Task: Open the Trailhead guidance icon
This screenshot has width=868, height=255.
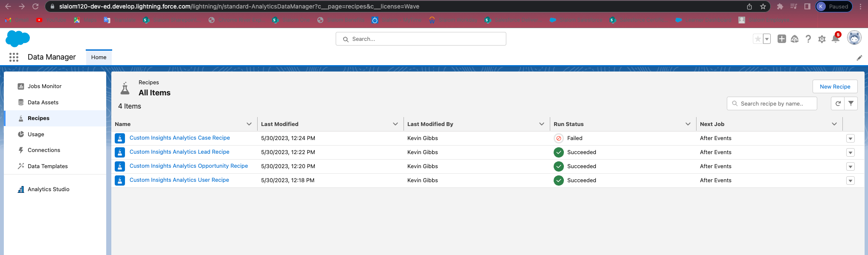Action: [x=795, y=39]
